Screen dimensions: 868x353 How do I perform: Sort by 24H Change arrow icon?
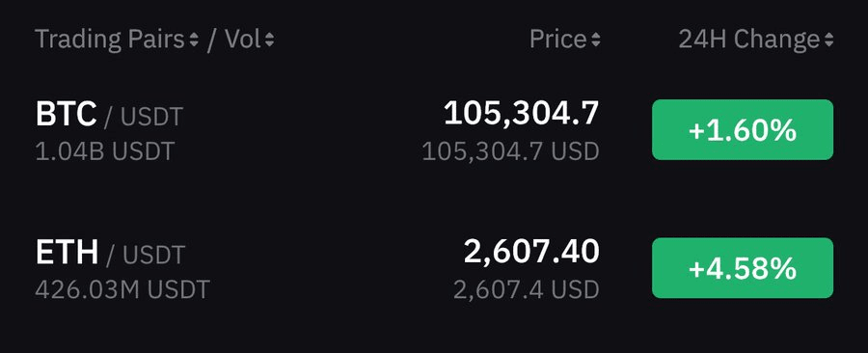[x=828, y=40]
